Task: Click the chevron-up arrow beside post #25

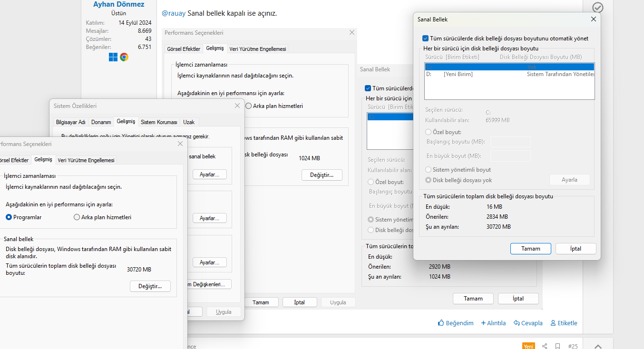Action: pyautogui.click(x=598, y=346)
